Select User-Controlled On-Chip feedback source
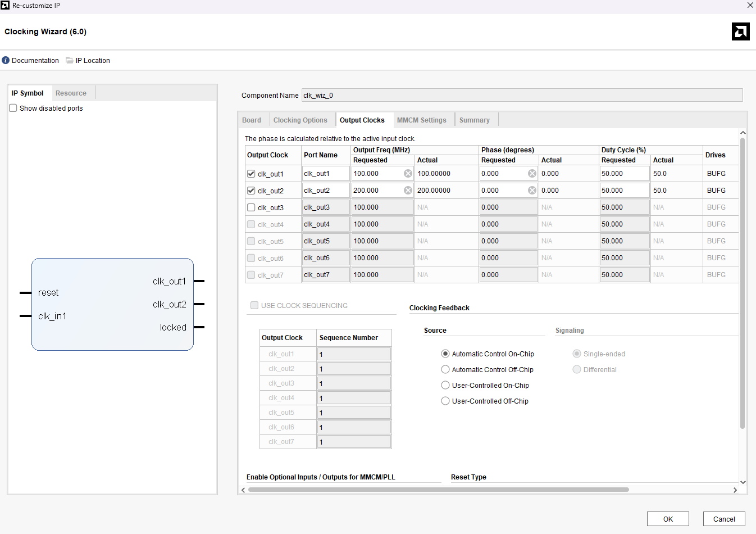The image size is (756, 534). coord(445,386)
